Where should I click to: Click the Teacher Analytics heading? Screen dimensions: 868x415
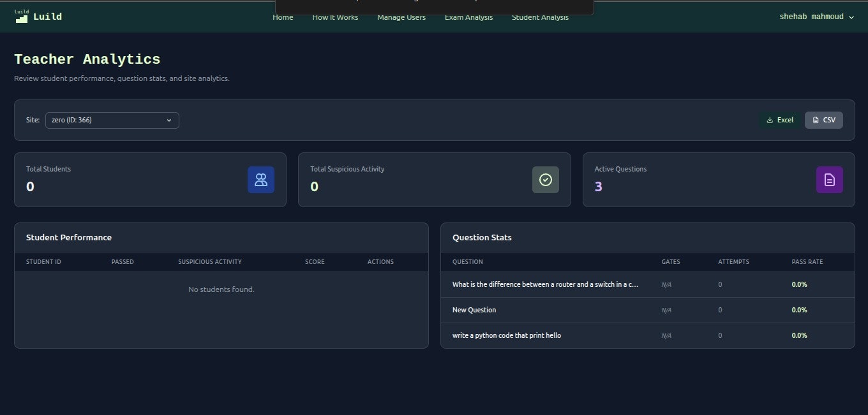point(87,59)
